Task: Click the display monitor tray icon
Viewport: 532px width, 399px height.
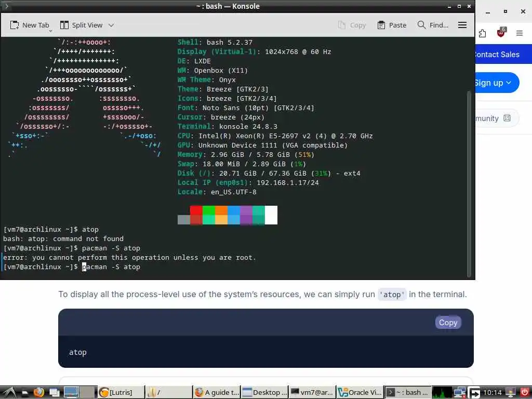Action: point(510,393)
